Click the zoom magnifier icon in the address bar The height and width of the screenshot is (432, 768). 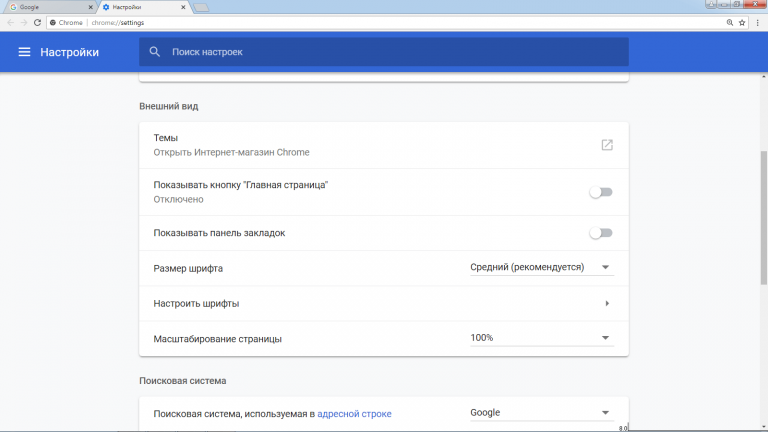(x=729, y=21)
